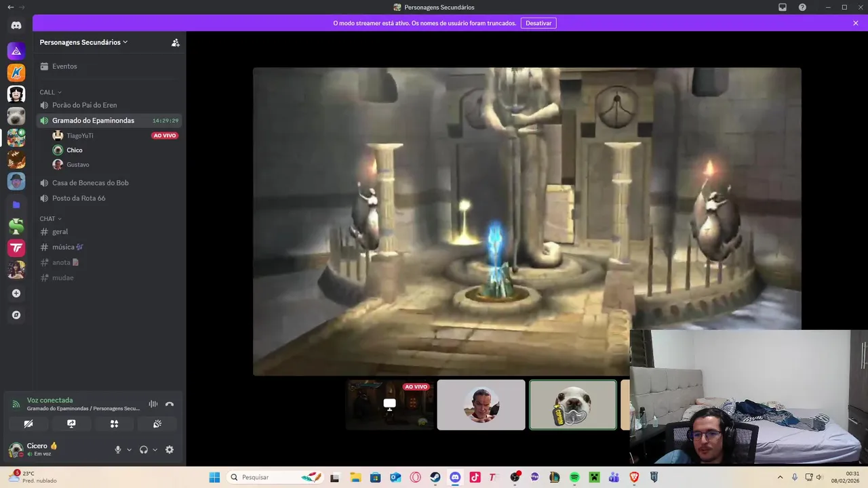
Task: Open the pug dog server icon
Action: 16,115
